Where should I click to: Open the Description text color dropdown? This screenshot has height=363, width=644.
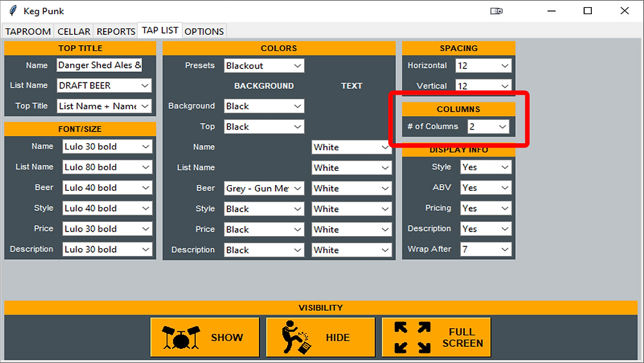351,250
